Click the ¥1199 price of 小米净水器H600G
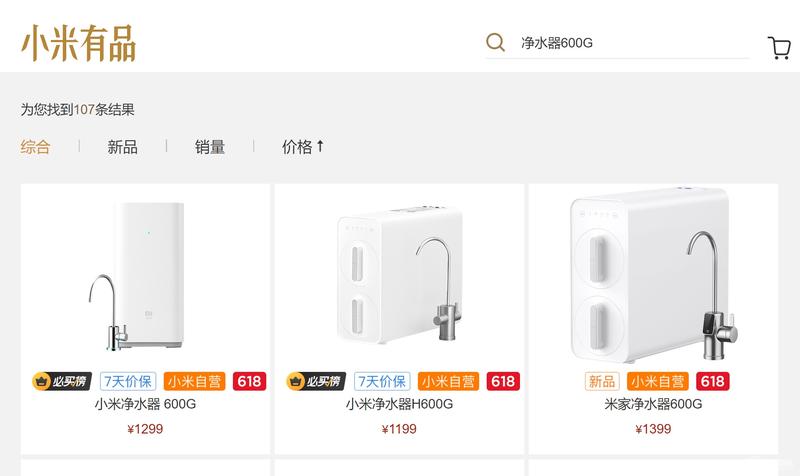 pos(399,429)
